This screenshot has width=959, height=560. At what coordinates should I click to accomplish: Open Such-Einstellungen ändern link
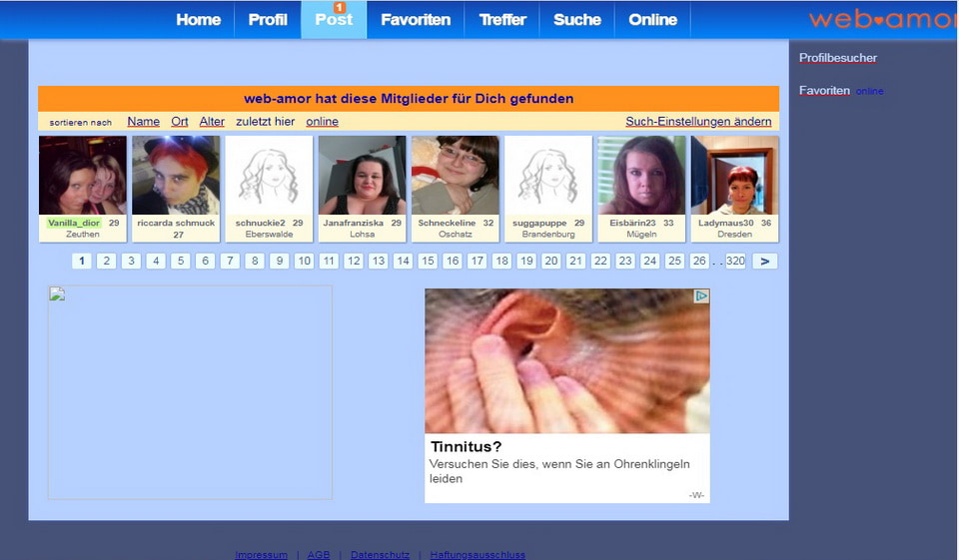(x=698, y=122)
